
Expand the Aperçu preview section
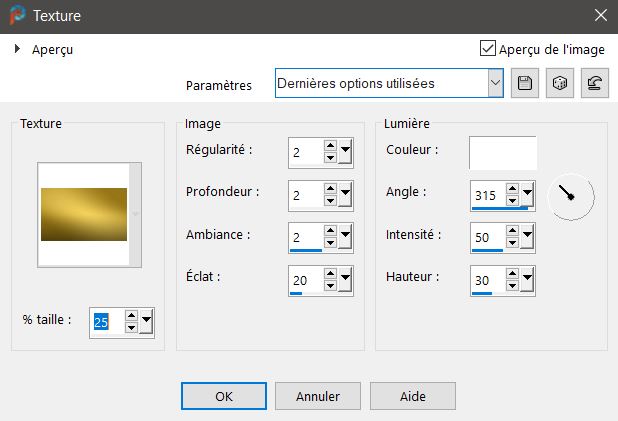[x=18, y=48]
